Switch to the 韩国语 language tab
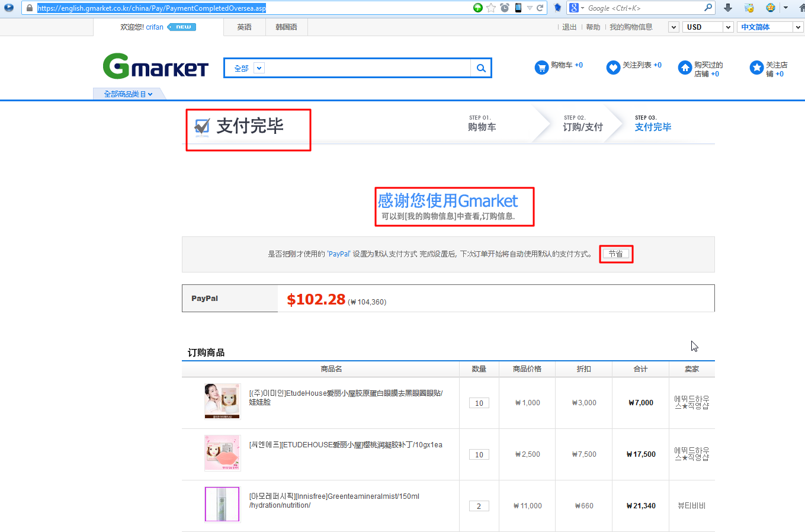 coord(286,27)
